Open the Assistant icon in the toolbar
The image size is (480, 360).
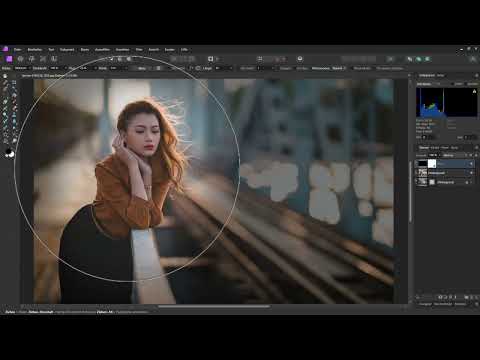coord(300,59)
